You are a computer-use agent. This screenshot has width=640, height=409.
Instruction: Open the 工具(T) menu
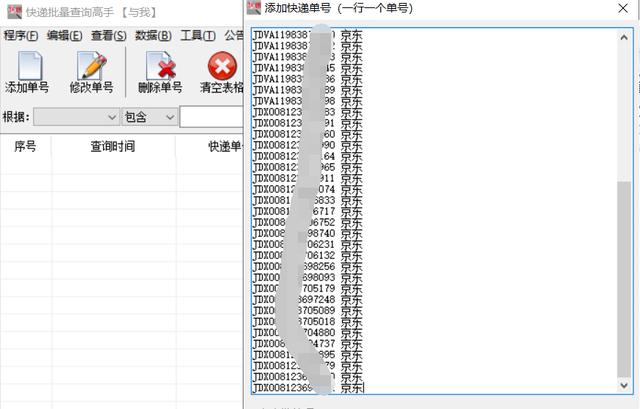click(198, 36)
